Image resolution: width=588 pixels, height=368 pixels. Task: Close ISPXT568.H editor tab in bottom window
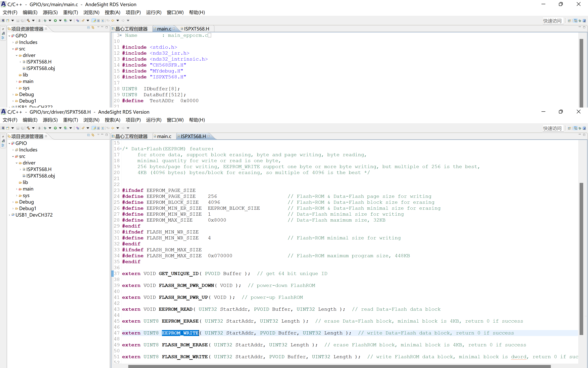(x=209, y=136)
